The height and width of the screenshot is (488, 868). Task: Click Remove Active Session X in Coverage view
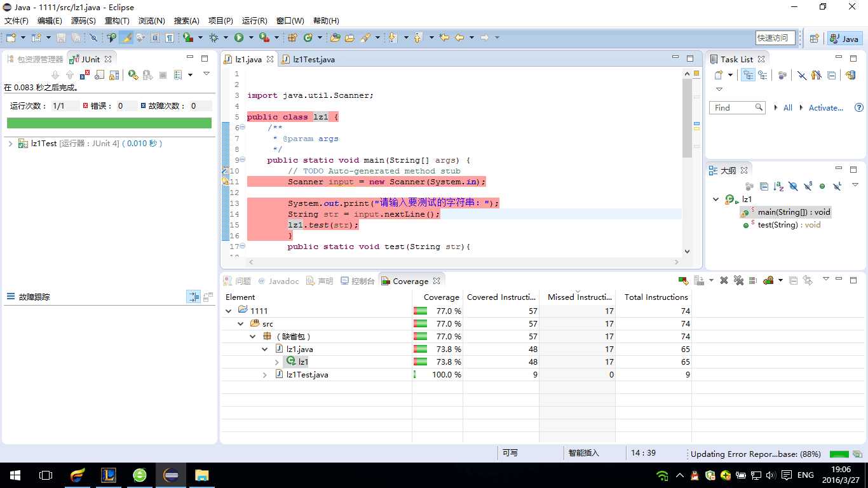[x=724, y=280]
